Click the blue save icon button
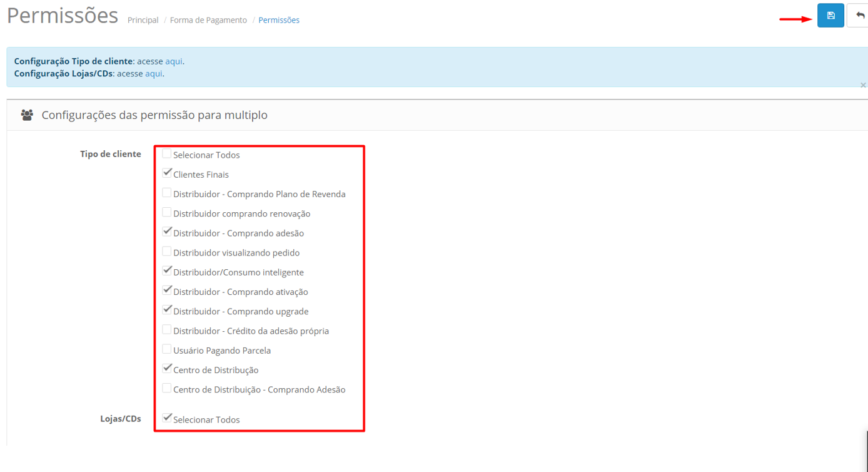Viewport: 868px width, 472px height. tap(830, 16)
